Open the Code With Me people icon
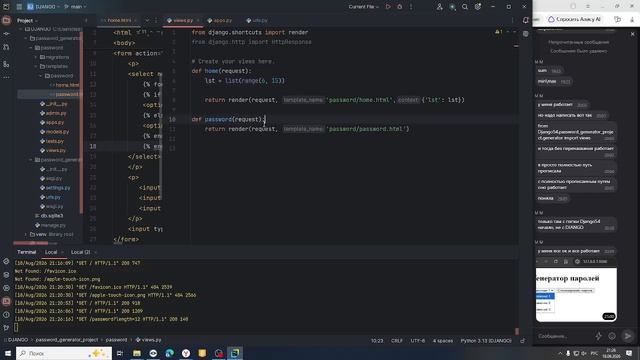The height and width of the screenshot is (360, 640). [x=440, y=7]
